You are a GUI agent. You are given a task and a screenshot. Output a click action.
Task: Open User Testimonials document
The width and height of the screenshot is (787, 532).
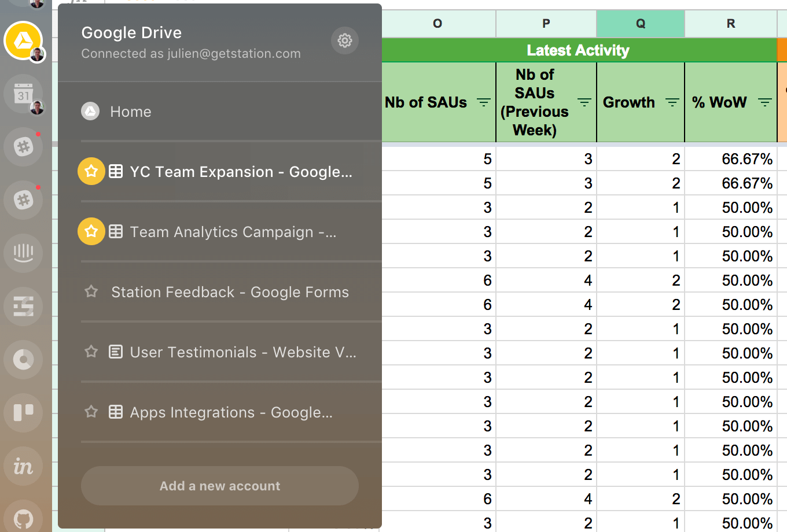click(243, 352)
